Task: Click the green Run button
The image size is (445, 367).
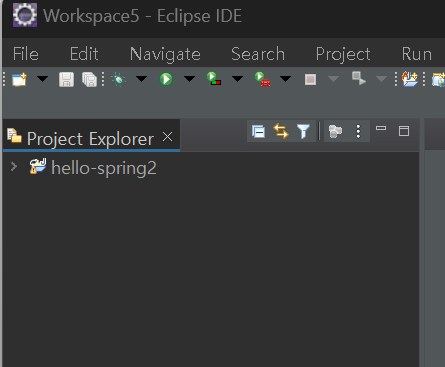Action: pyautogui.click(x=166, y=80)
